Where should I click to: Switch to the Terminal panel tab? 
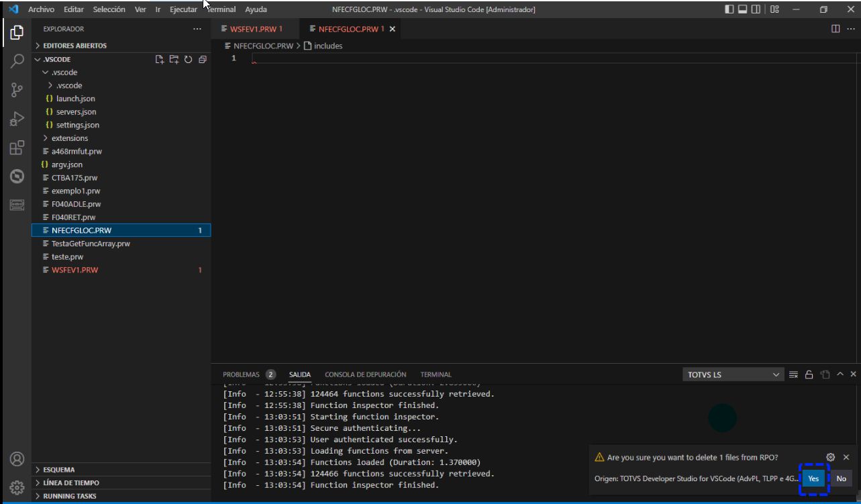(436, 374)
